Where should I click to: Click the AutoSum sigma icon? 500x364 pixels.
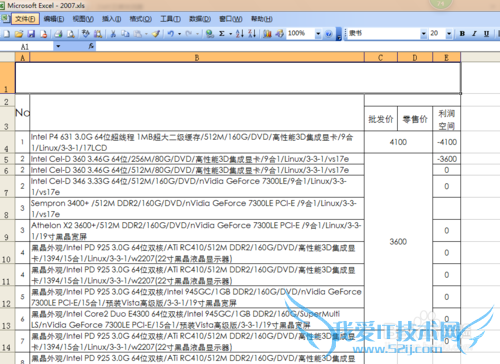[x=222, y=34]
